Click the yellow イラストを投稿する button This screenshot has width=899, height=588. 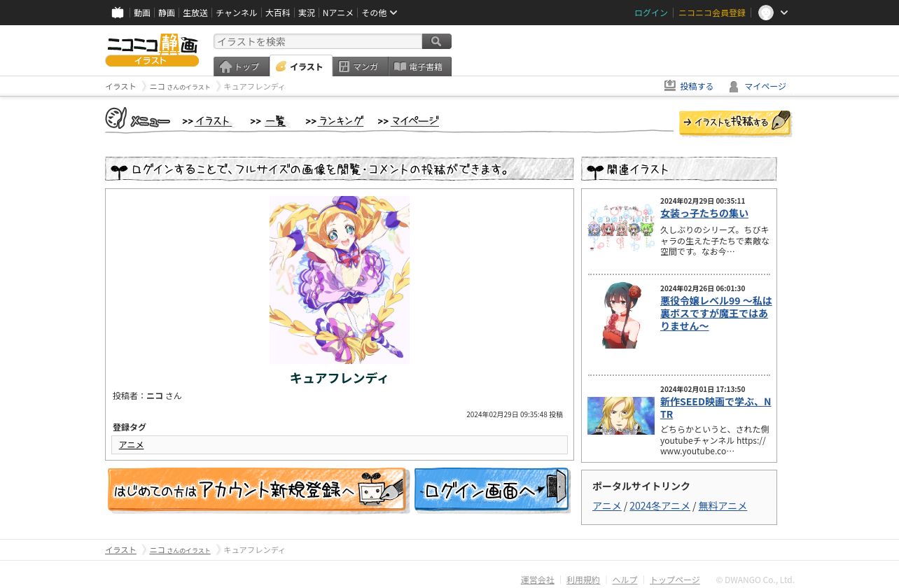735,122
